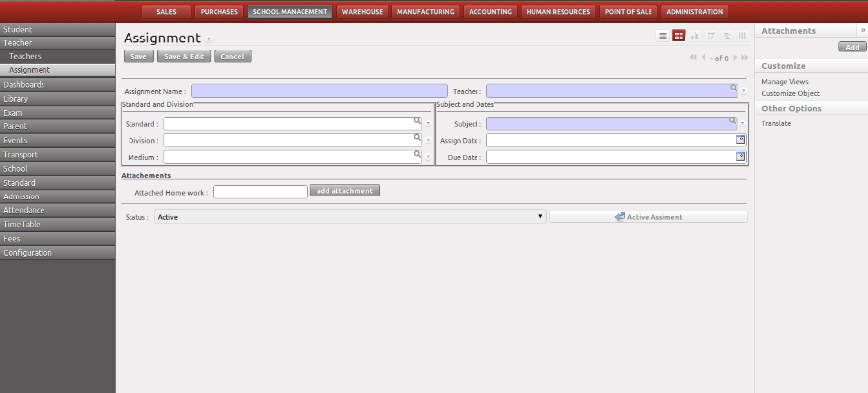Open Manage Views link

tap(784, 82)
